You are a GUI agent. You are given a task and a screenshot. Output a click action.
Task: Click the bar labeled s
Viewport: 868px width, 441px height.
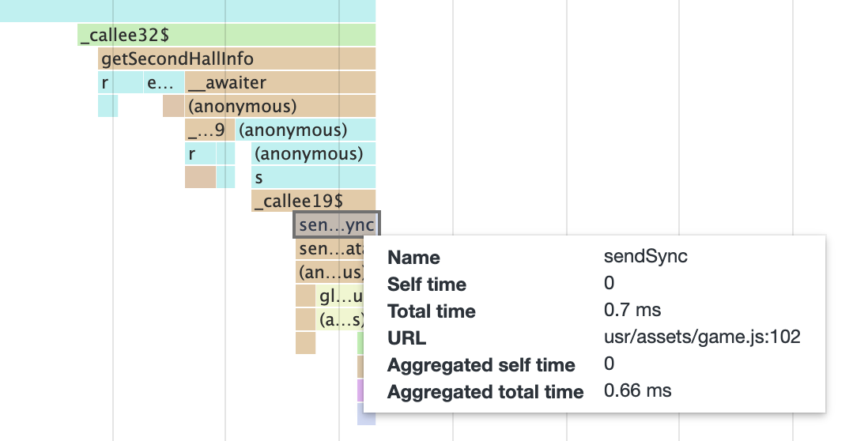point(313,177)
